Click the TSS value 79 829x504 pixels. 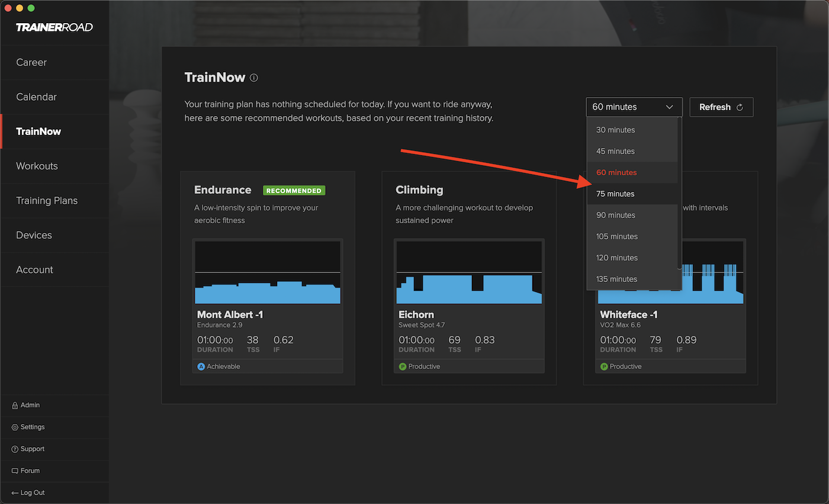[x=656, y=340]
